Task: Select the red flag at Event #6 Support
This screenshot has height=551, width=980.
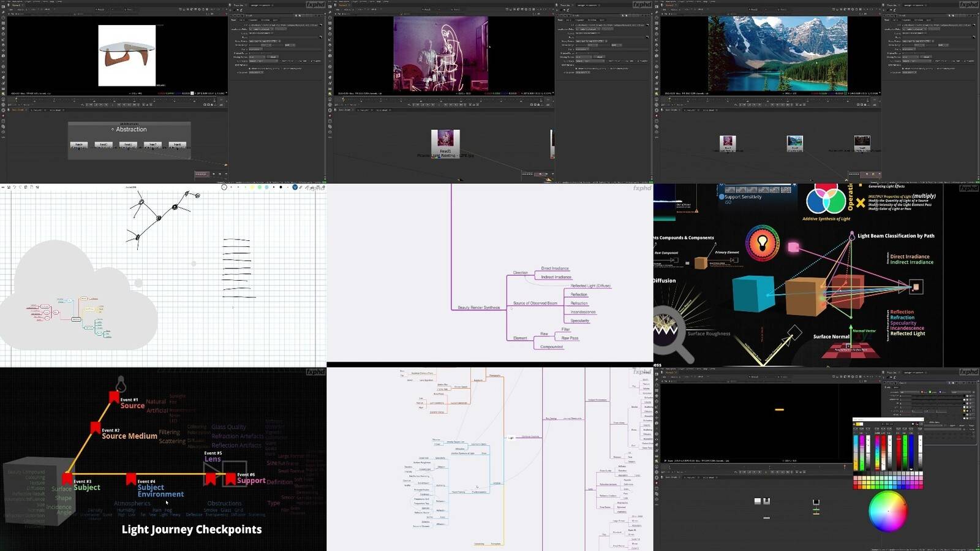Action: point(230,479)
